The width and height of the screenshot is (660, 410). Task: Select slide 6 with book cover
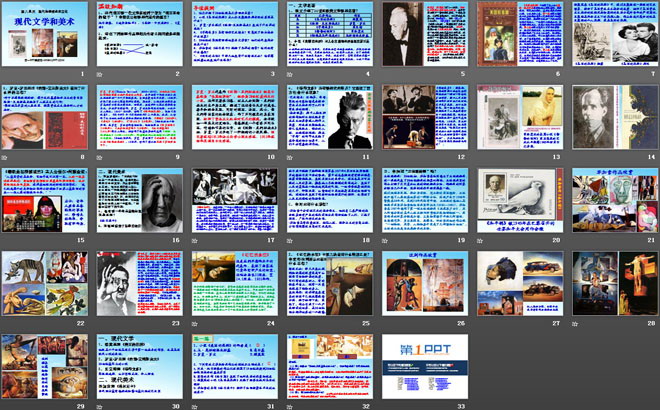pyautogui.click(x=520, y=34)
